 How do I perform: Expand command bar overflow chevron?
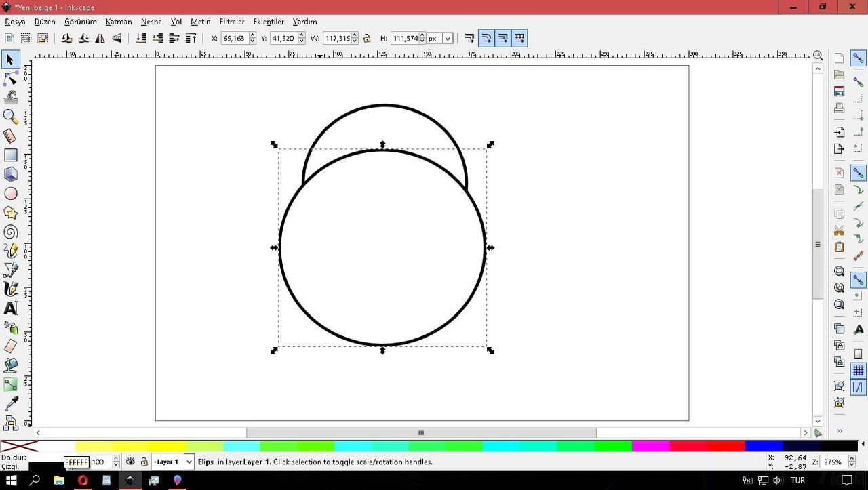click(x=840, y=431)
